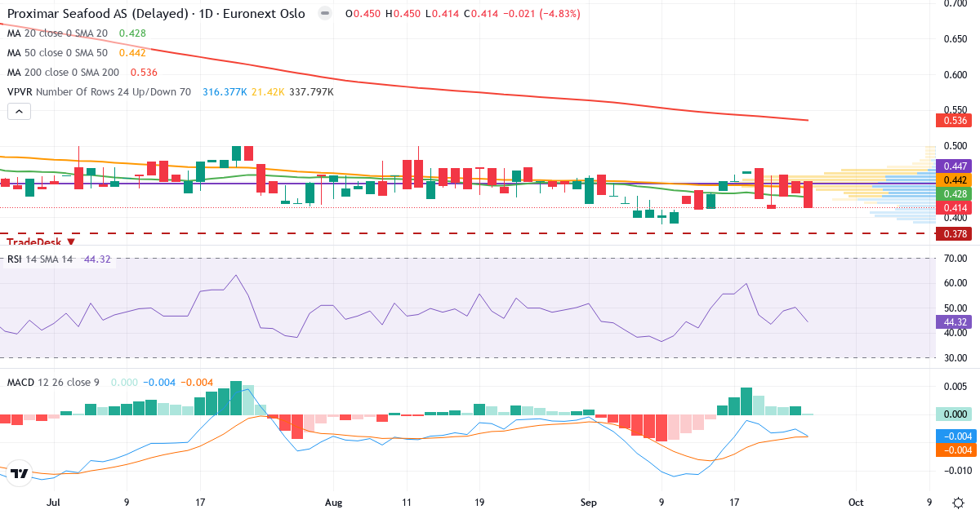The height and width of the screenshot is (514, 980).
Task: Click the purple 0.447 price label
Action: pos(954,166)
